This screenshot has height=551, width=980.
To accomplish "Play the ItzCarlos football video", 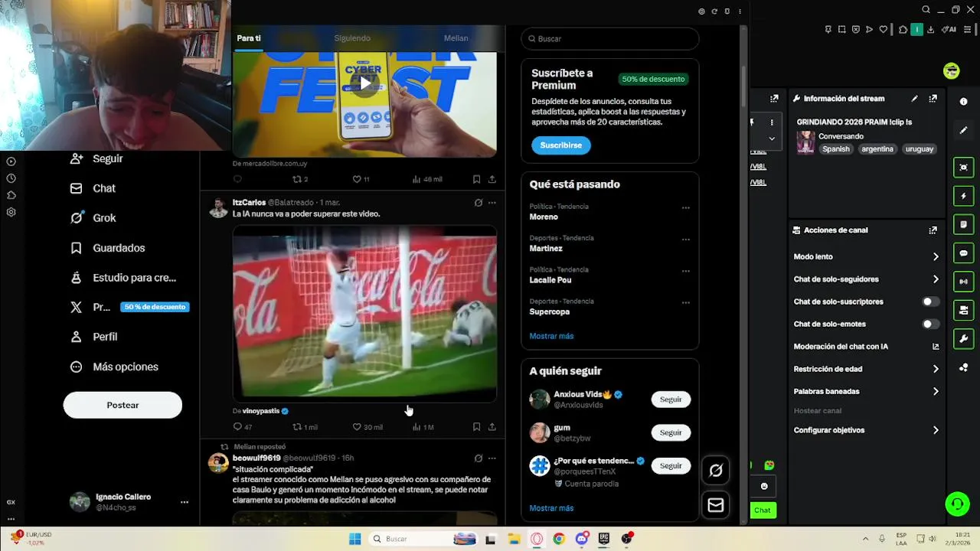I will [x=364, y=314].
